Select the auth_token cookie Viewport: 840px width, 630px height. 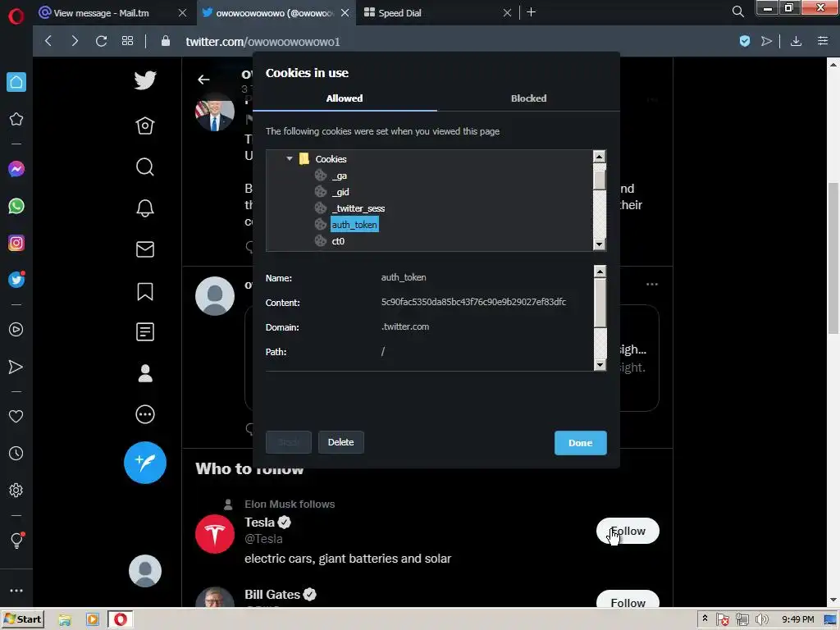pos(354,225)
